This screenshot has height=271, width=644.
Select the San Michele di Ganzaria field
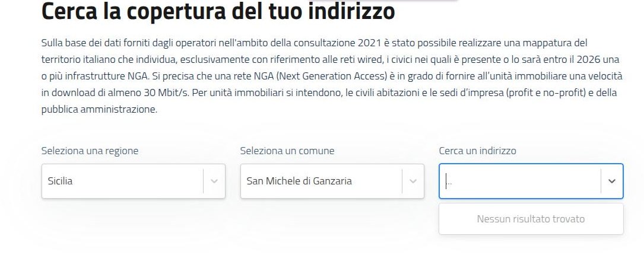(299, 181)
